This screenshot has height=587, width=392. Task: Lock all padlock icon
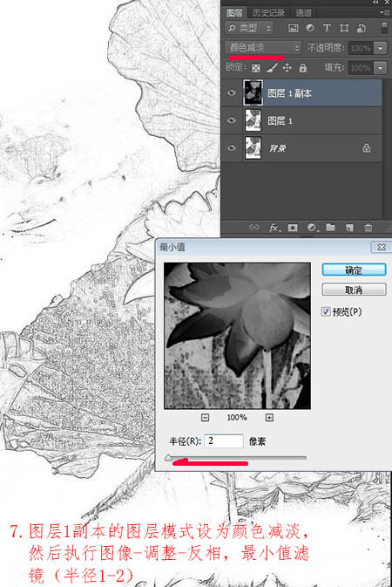pyautogui.click(x=302, y=68)
